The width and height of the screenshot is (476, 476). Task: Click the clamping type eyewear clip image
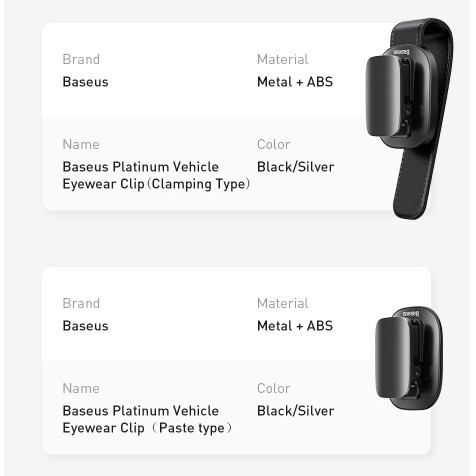point(410,118)
